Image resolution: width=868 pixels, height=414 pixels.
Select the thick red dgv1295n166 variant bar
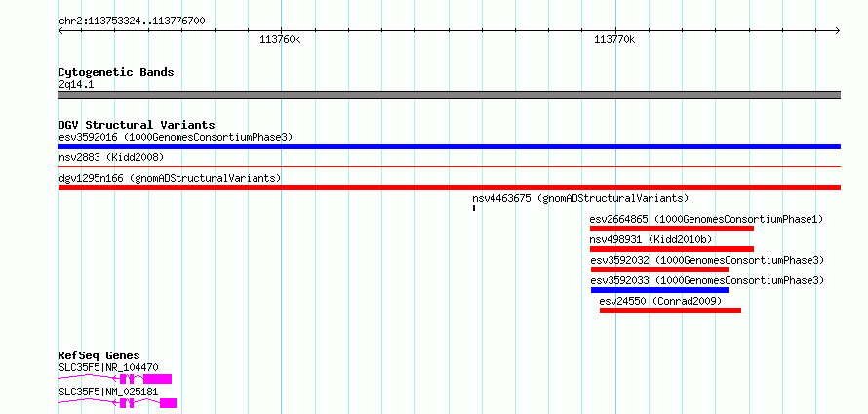450,187
